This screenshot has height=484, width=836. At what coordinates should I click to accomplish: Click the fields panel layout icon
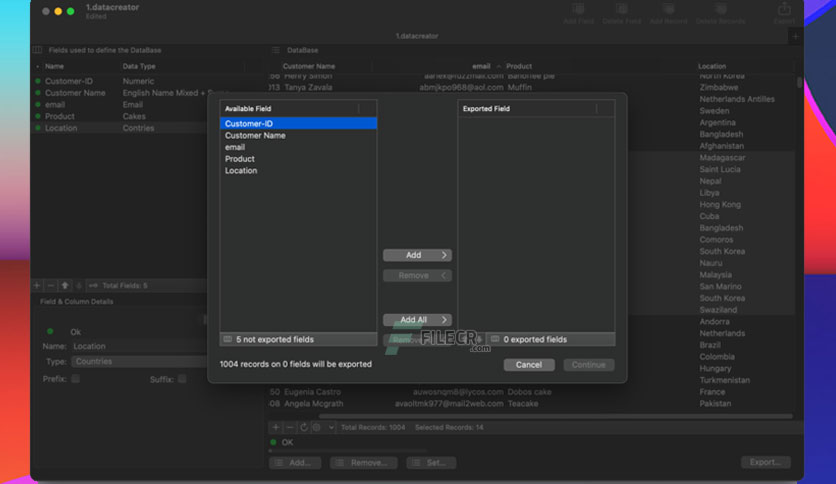37,50
